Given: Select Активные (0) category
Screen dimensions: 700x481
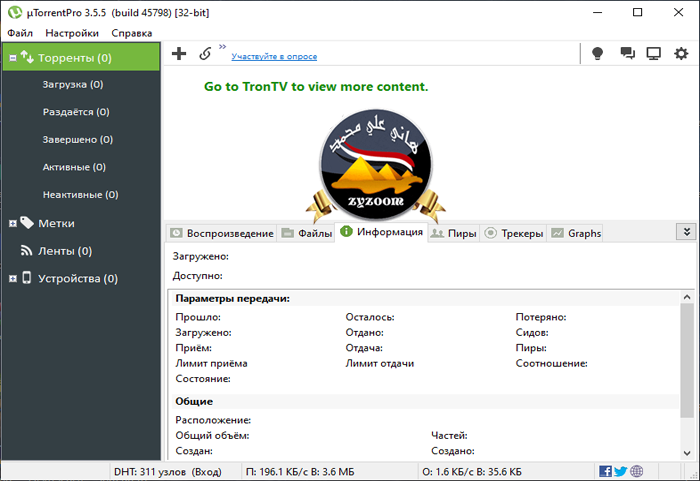Looking at the screenshot, I should pos(74,167).
